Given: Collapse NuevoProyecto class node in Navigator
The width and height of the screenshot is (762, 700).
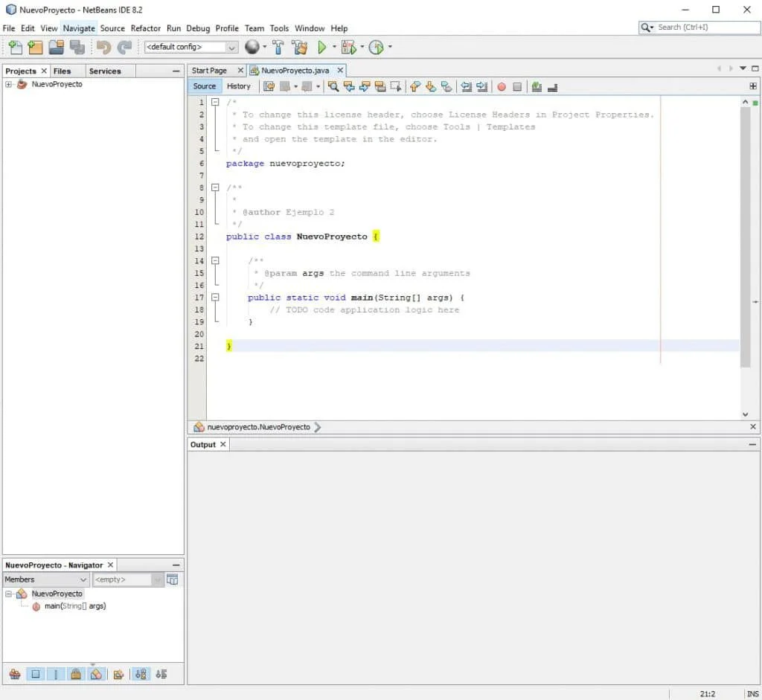Looking at the screenshot, I should 8,594.
